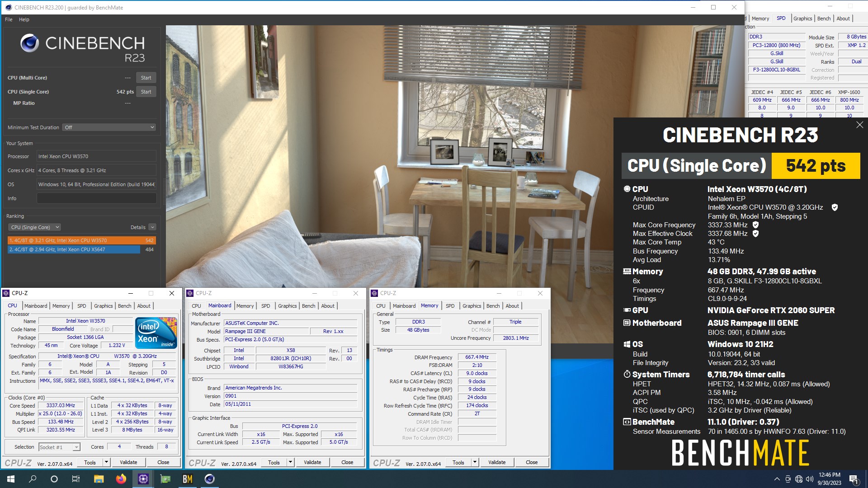Expand ranking Details arrow
Viewport: 868px width, 488px height.
152,227
